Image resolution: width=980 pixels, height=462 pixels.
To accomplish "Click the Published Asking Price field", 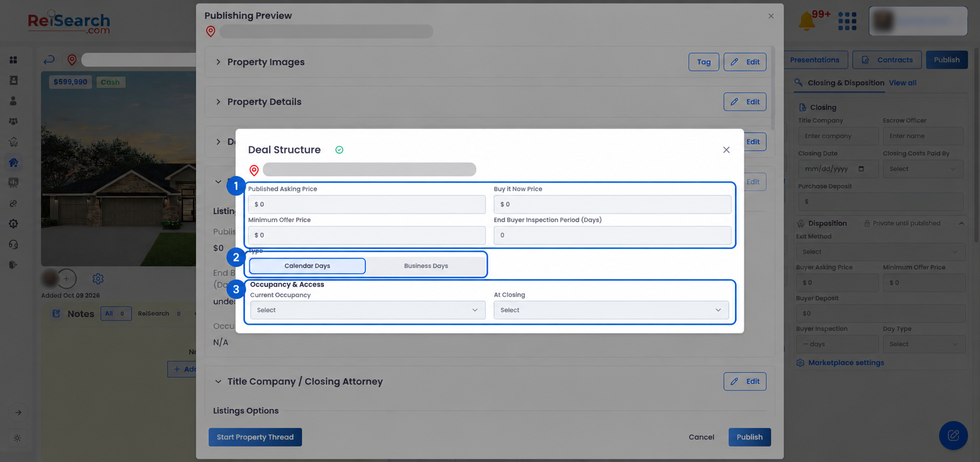I will pyautogui.click(x=367, y=204).
